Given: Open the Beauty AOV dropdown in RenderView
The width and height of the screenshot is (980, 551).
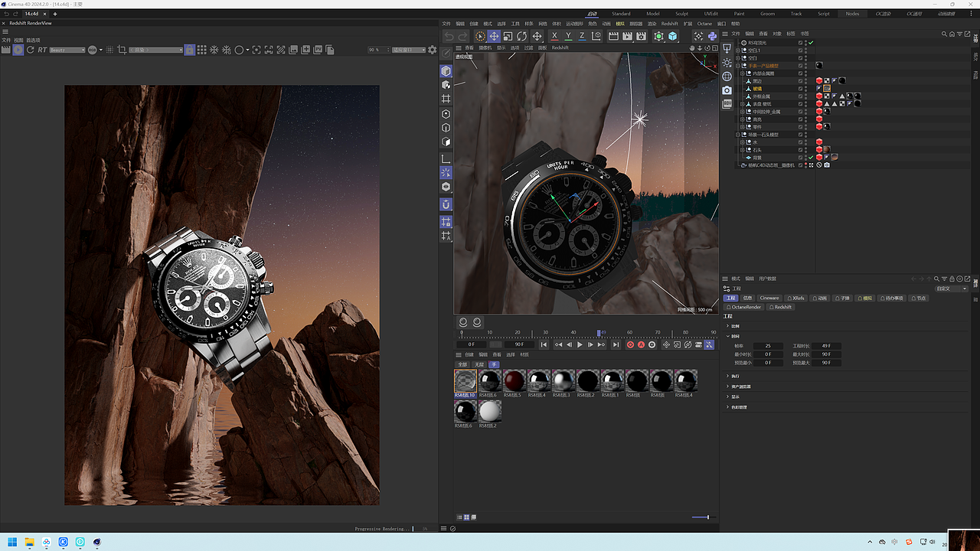Looking at the screenshot, I should pos(67,50).
